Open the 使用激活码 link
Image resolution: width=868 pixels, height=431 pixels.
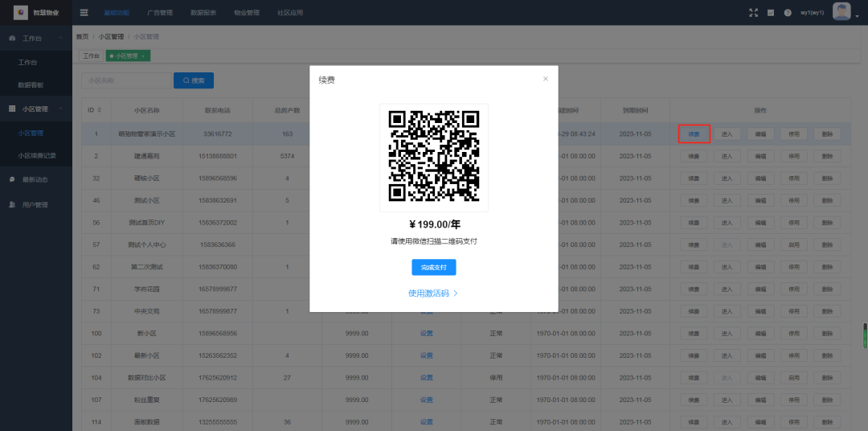point(433,293)
